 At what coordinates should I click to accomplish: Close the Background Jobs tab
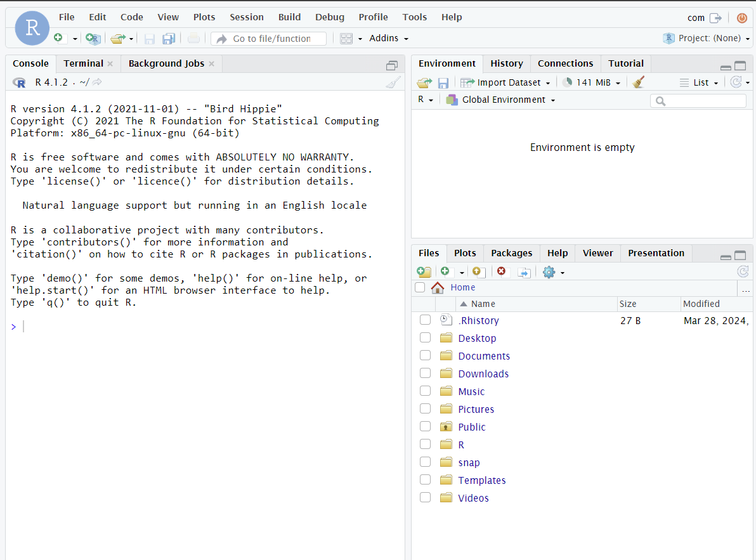point(211,63)
